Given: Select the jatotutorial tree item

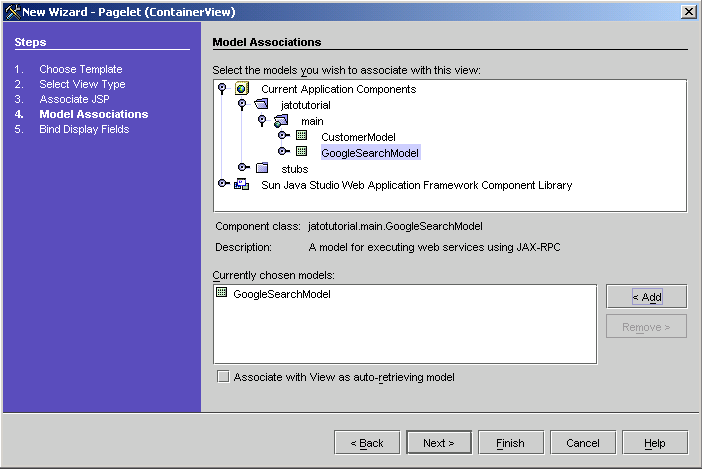Looking at the screenshot, I should pyautogui.click(x=305, y=105).
